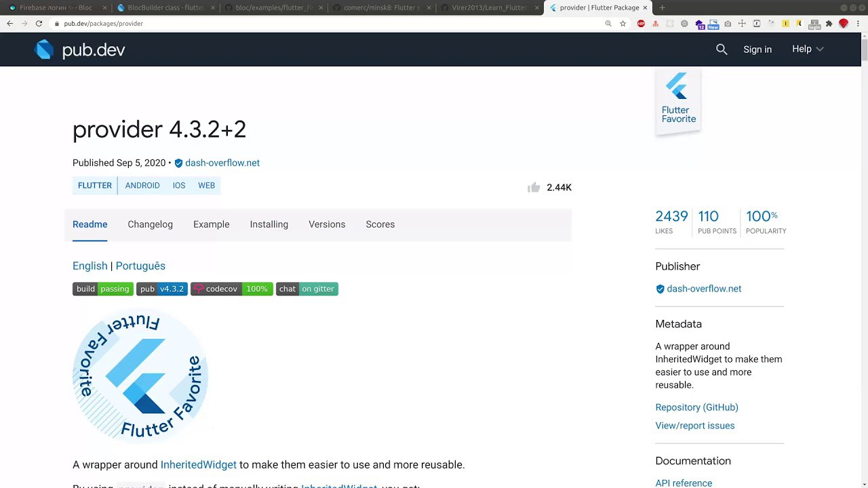Open Repository (GitHub) link
The height and width of the screenshot is (488, 868).
tap(696, 407)
